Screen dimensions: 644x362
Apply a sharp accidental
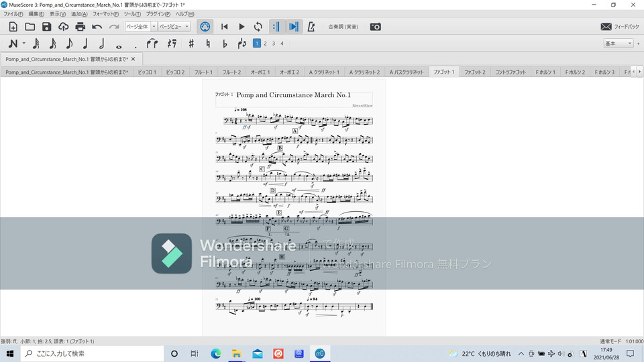coord(191,44)
